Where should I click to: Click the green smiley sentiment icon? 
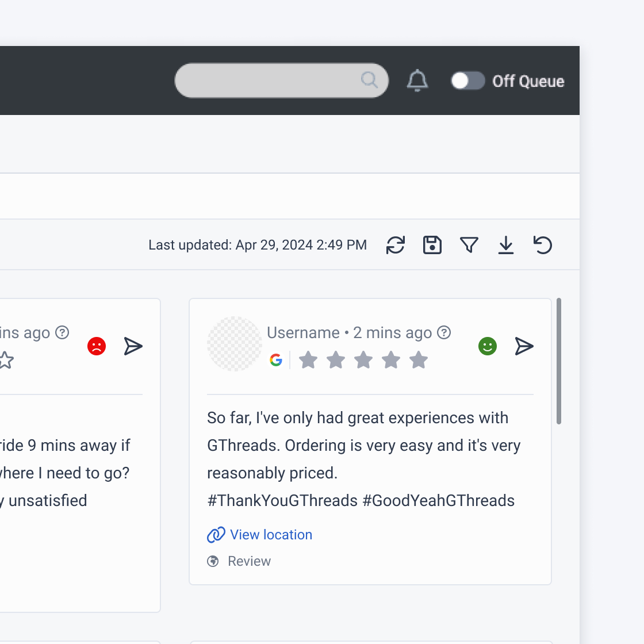coord(488,346)
